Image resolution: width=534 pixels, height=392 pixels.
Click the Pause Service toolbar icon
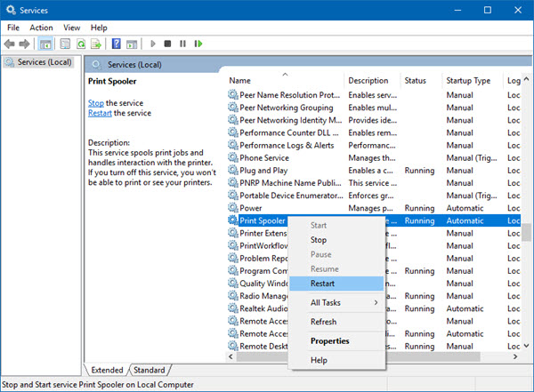[183, 44]
